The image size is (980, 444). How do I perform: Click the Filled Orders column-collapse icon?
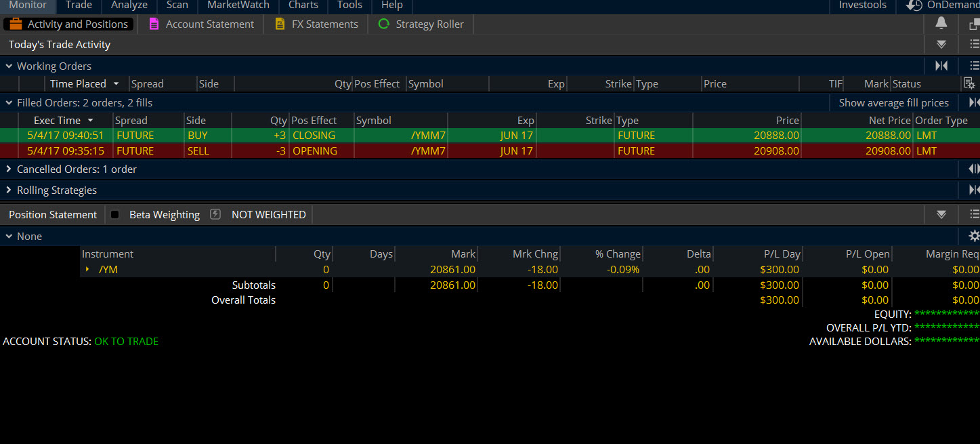[x=974, y=102]
